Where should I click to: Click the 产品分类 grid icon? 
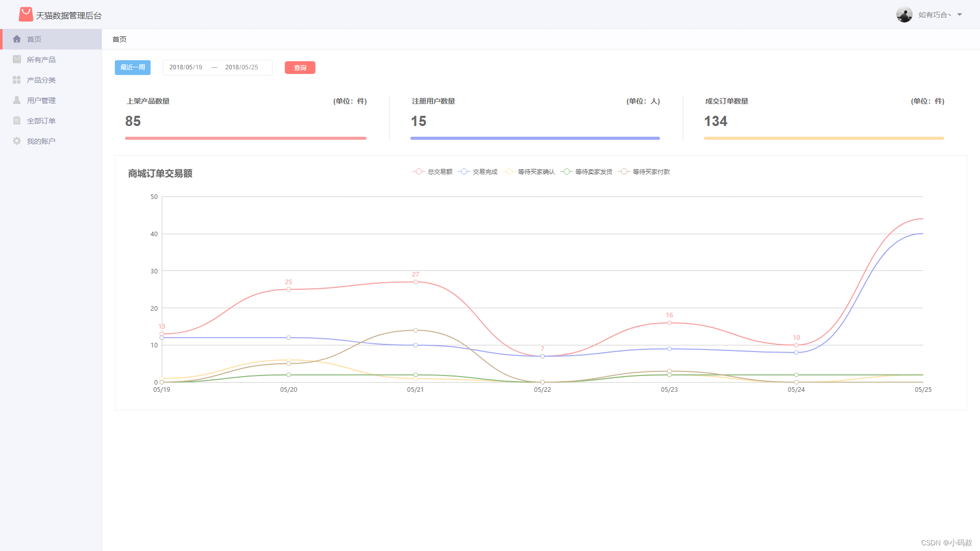17,80
